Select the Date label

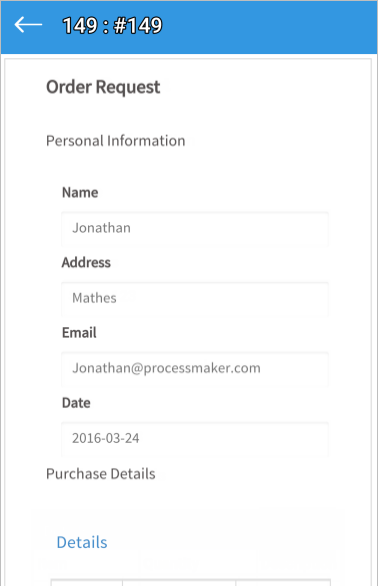76,403
